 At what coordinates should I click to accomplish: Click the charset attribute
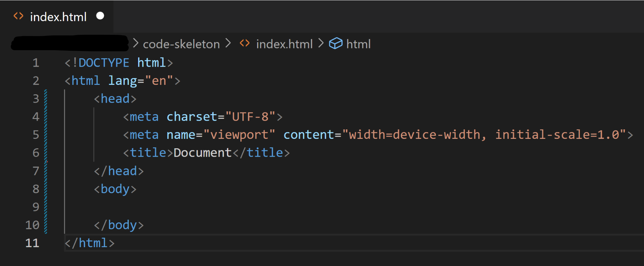coord(192,117)
